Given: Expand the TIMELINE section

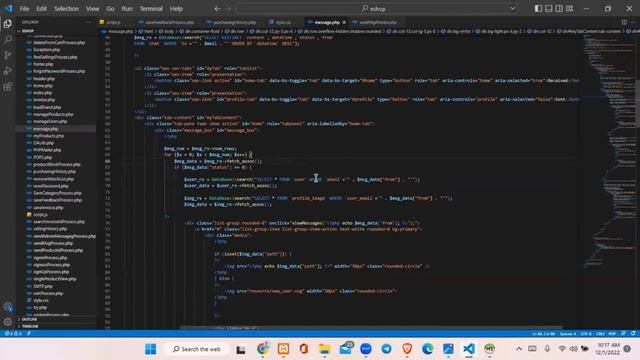Looking at the screenshot, I should pos(30,326).
